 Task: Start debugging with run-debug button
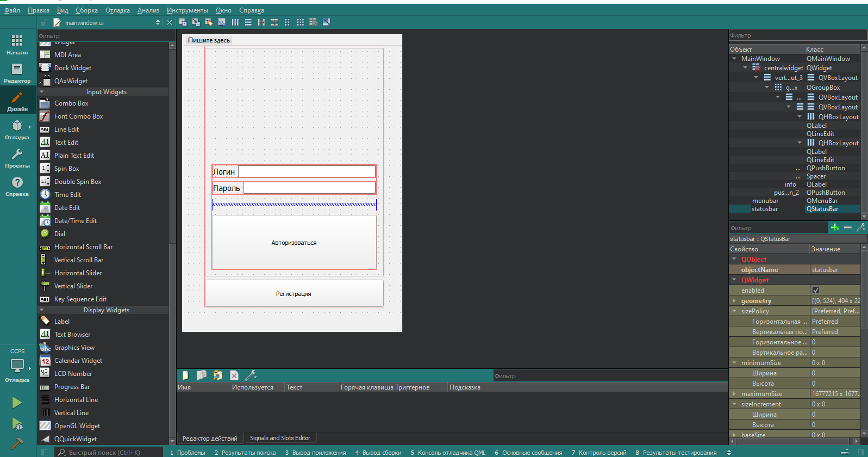point(17,424)
